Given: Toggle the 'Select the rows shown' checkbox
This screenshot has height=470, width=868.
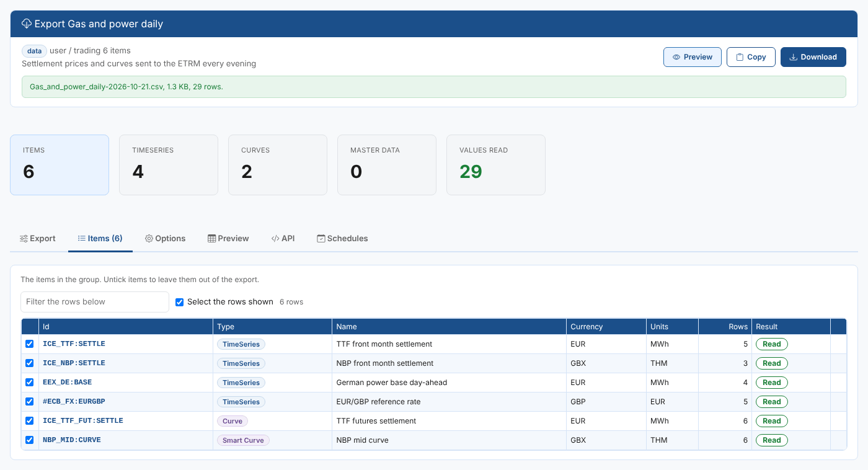Looking at the screenshot, I should [180, 302].
